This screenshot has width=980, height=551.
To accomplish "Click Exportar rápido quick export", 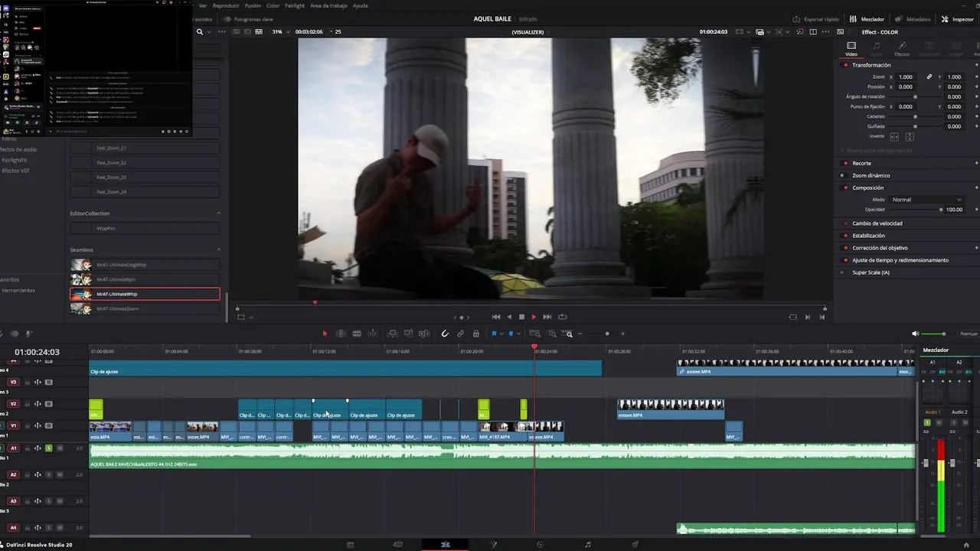I will tap(816, 19).
